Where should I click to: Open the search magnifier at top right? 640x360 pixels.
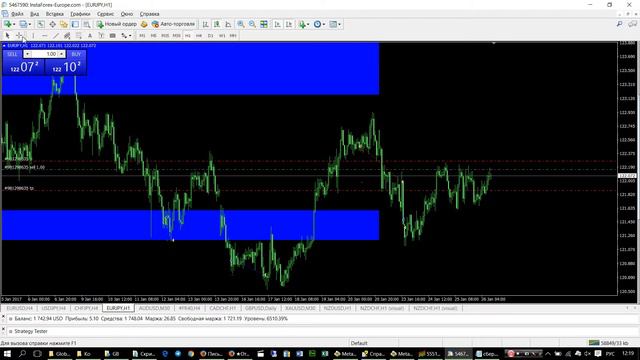coord(619,24)
